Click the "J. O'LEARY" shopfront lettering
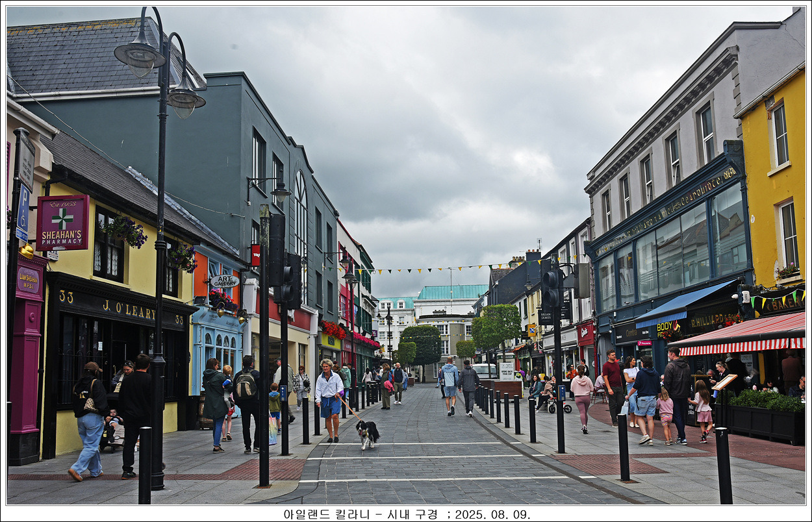 129,310
